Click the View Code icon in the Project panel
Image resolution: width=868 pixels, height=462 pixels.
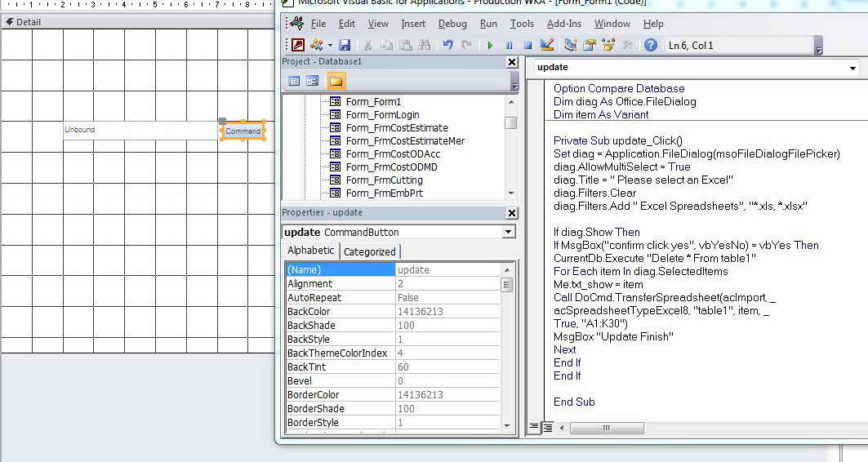click(294, 82)
